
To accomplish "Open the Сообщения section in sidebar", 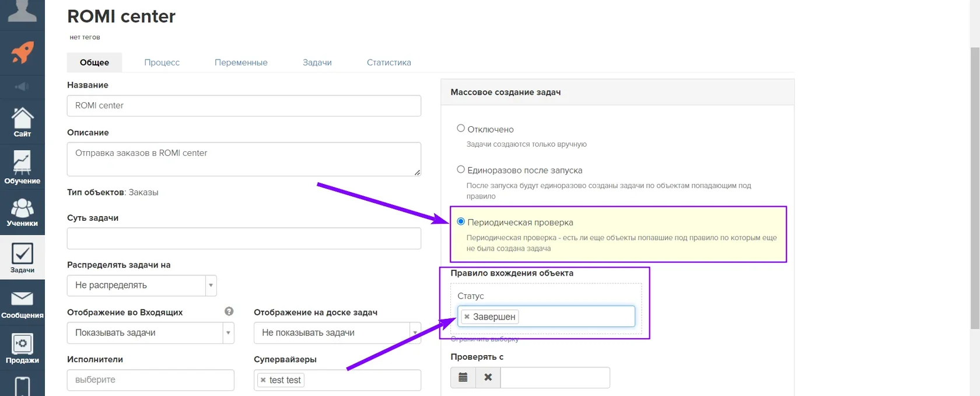I will pyautogui.click(x=22, y=304).
